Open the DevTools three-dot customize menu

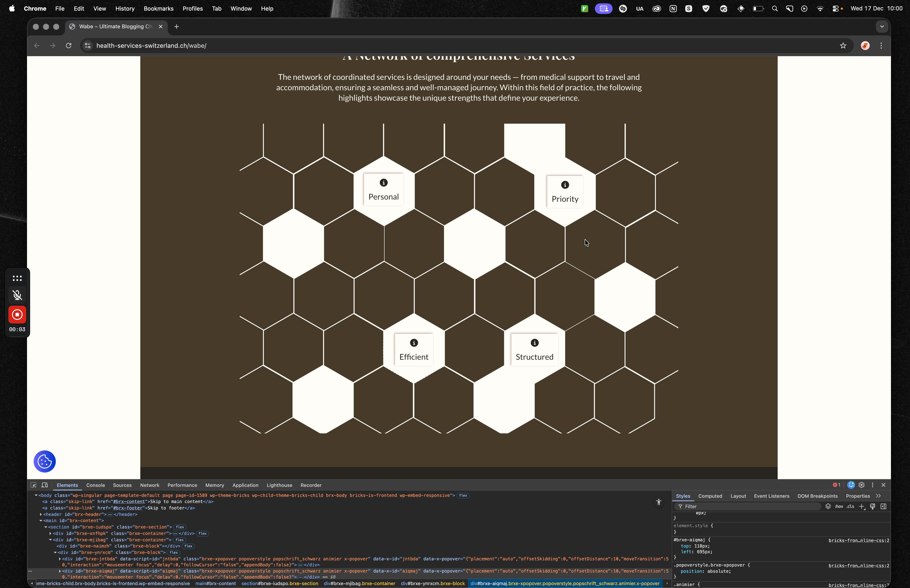point(873,485)
